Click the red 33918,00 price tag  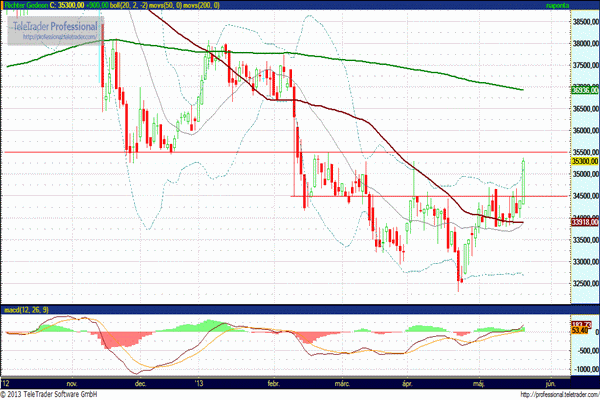[x=585, y=222]
